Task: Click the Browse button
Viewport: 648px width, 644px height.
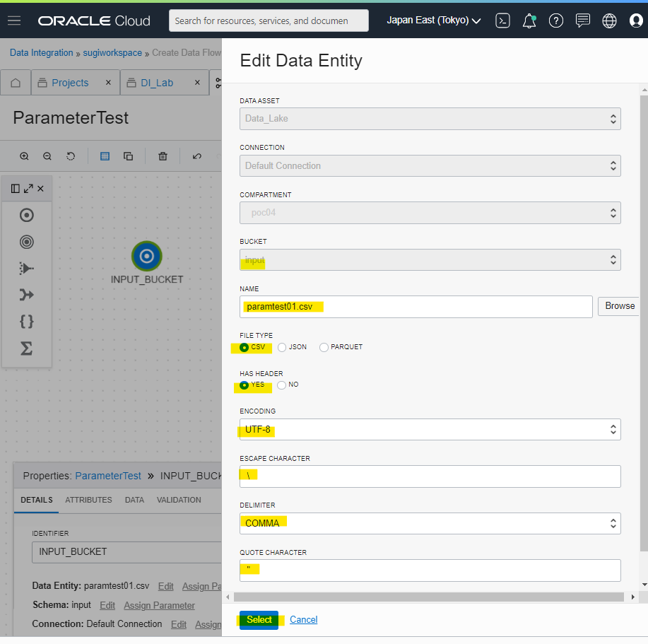Action: [x=619, y=306]
